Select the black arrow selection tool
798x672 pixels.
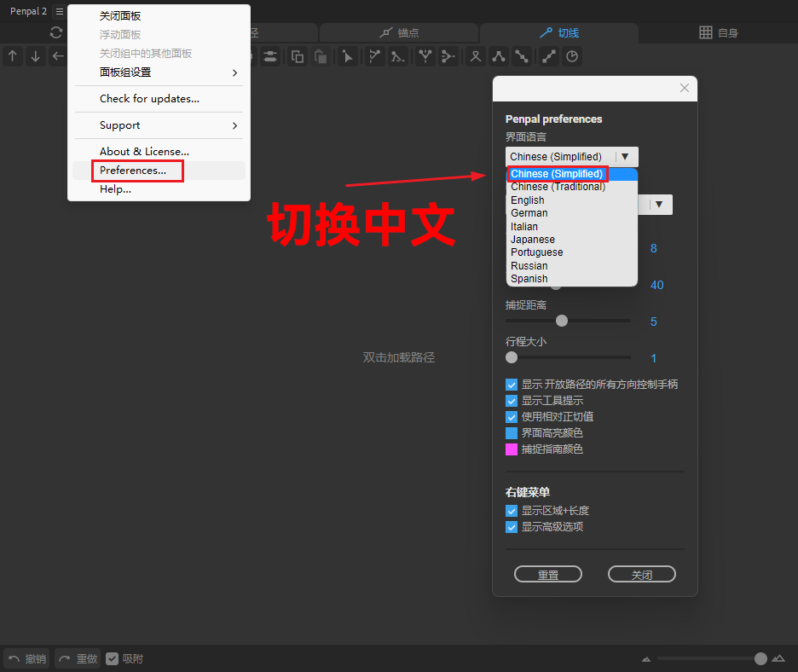(347, 56)
